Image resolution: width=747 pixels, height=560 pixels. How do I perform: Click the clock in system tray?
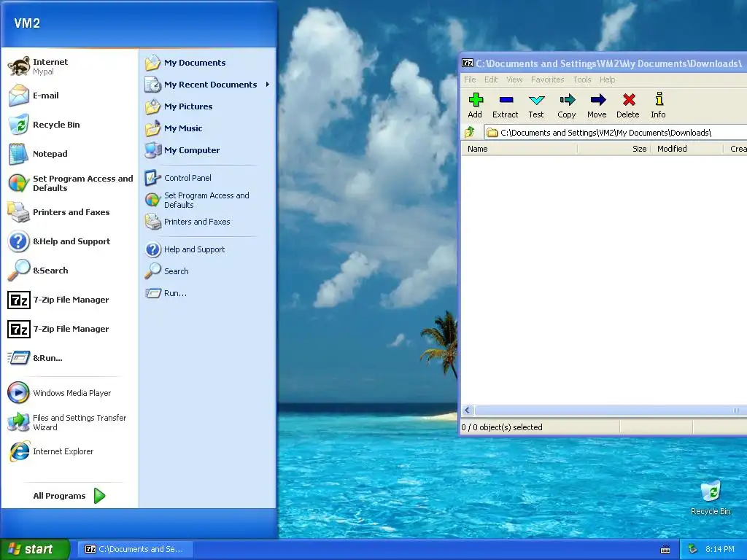click(719, 549)
